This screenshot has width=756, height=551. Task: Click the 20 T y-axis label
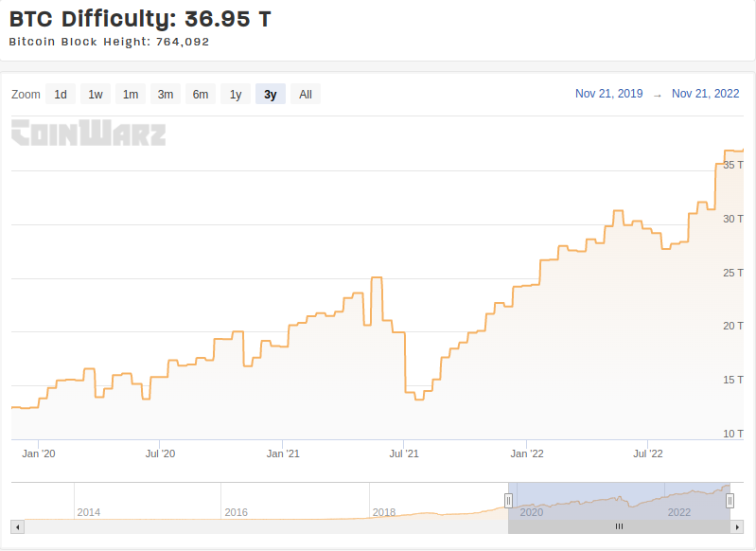(x=733, y=327)
